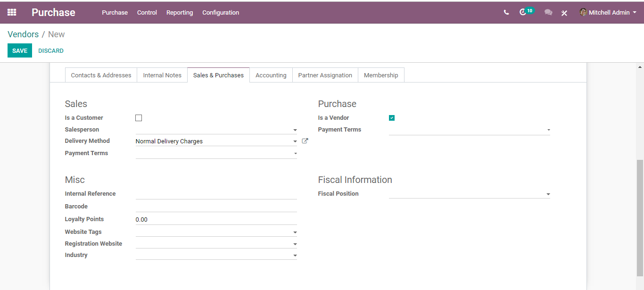The width and height of the screenshot is (644, 290).
Task: Open Purchase Payment Terms dropdown
Action: coord(470,130)
